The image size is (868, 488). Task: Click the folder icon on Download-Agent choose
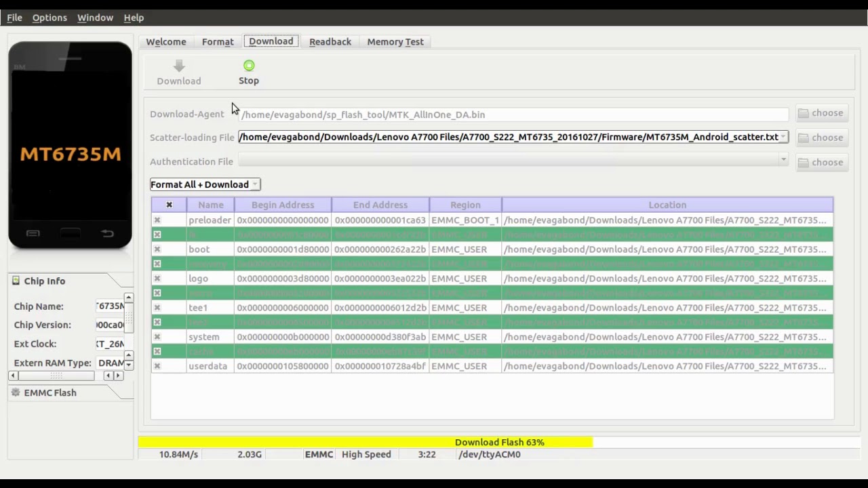tap(804, 113)
